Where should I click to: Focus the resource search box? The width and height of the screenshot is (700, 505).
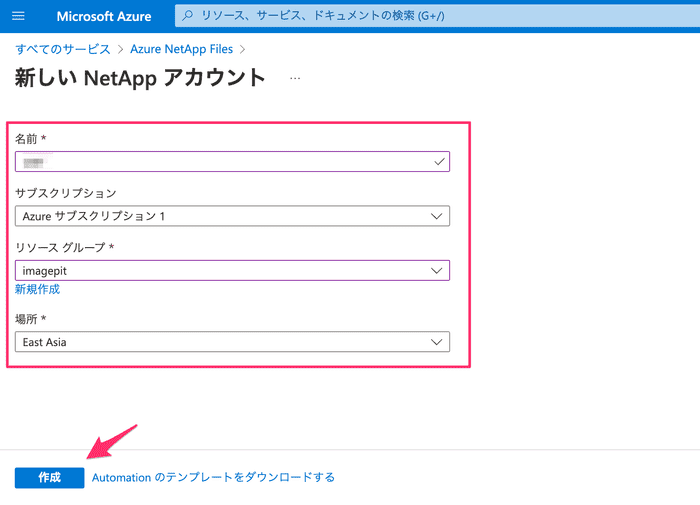pos(437,16)
